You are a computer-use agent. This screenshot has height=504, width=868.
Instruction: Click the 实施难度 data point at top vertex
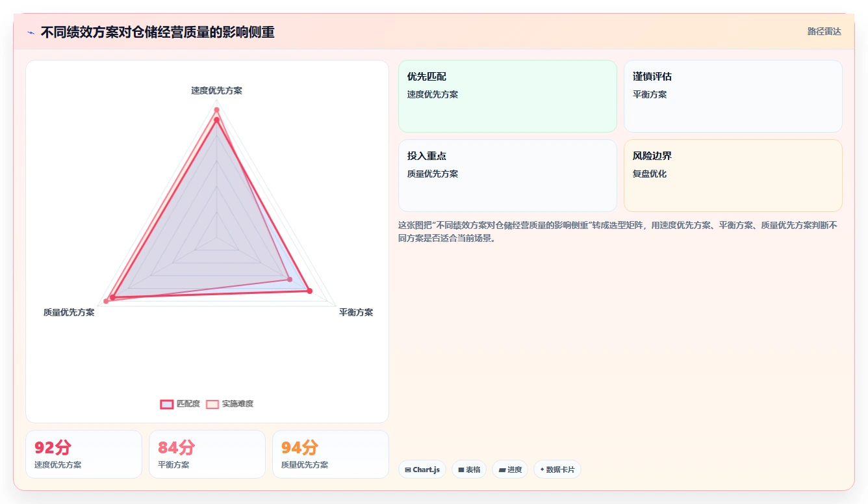pyautogui.click(x=216, y=109)
